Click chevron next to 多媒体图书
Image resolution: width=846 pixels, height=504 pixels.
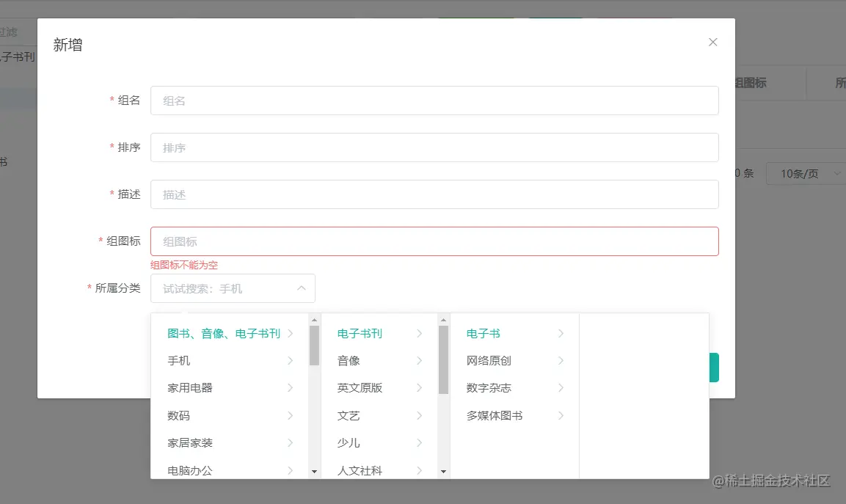point(561,415)
